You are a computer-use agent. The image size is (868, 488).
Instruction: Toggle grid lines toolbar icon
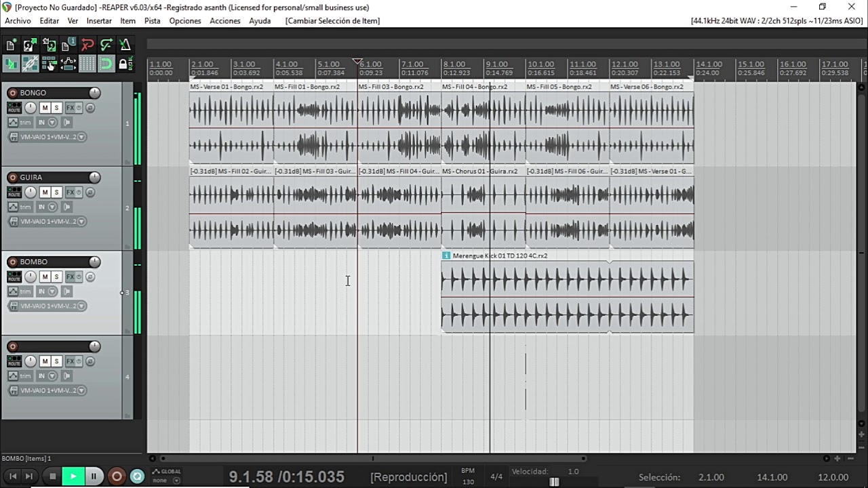coord(87,64)
